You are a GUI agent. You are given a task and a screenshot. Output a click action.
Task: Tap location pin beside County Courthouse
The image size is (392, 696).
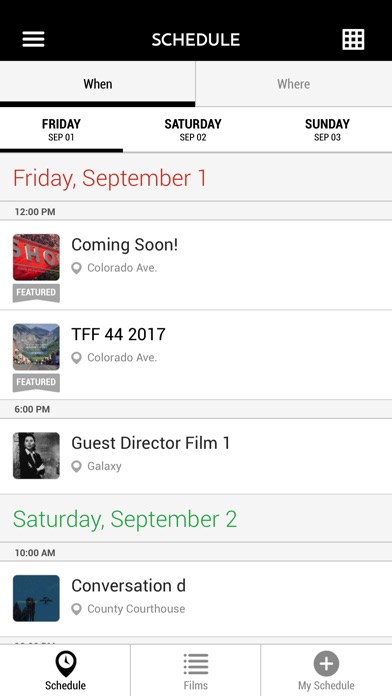coord(77,609)
